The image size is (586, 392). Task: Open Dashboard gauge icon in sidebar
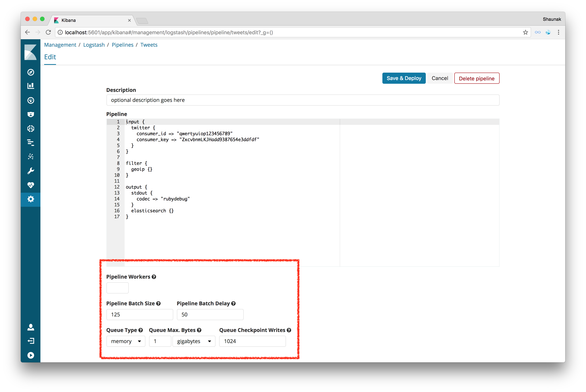click(31, 100)
